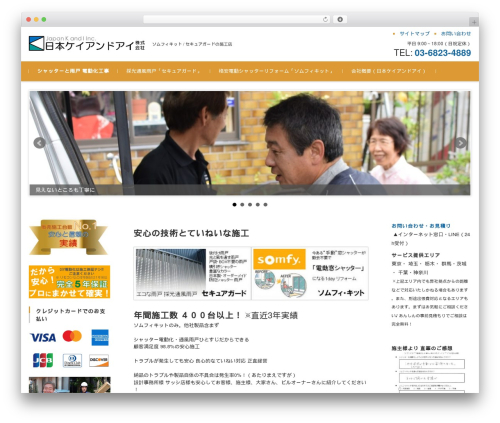Click the Discover card logo
Screen dimensions: 500x423
[99, 360]
